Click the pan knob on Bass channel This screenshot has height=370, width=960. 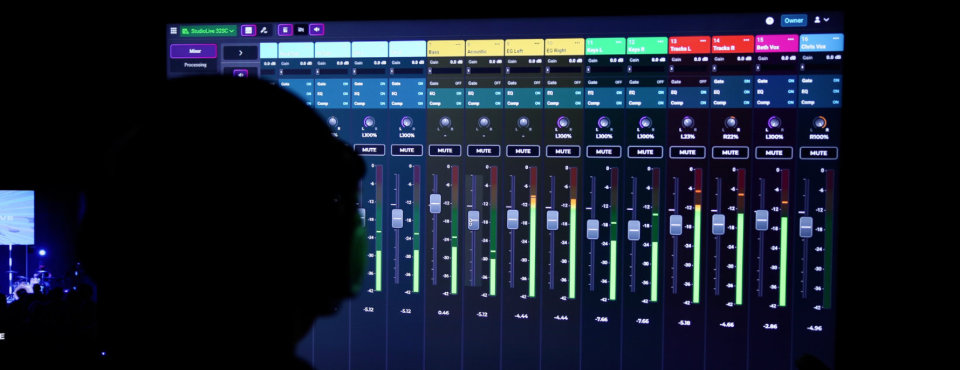[445, 123]
